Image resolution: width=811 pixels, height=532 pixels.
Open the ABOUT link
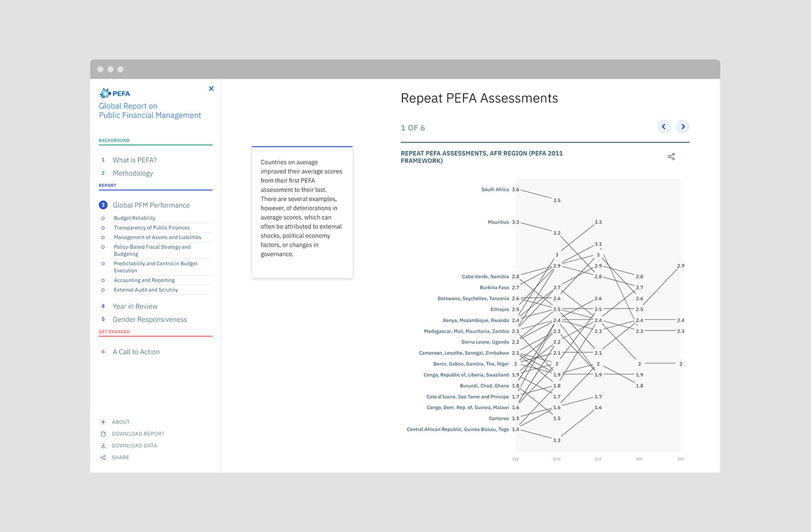(x=121, y=422)
